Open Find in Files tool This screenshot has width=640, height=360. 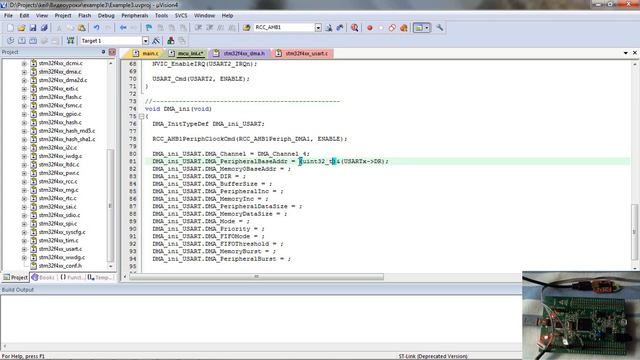(247, 28)
